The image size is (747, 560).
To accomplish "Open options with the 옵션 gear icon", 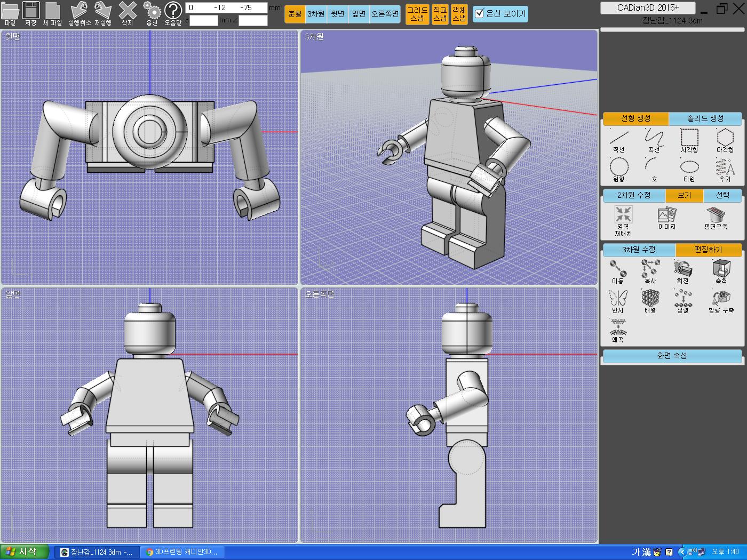I will pyautogui.click(x=152, y=13).
